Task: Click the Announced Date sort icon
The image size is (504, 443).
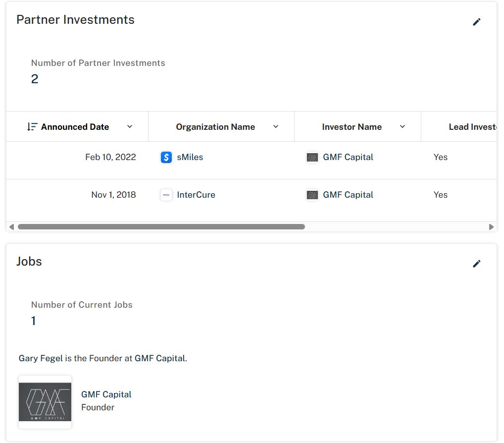Action: coord(32,127)
